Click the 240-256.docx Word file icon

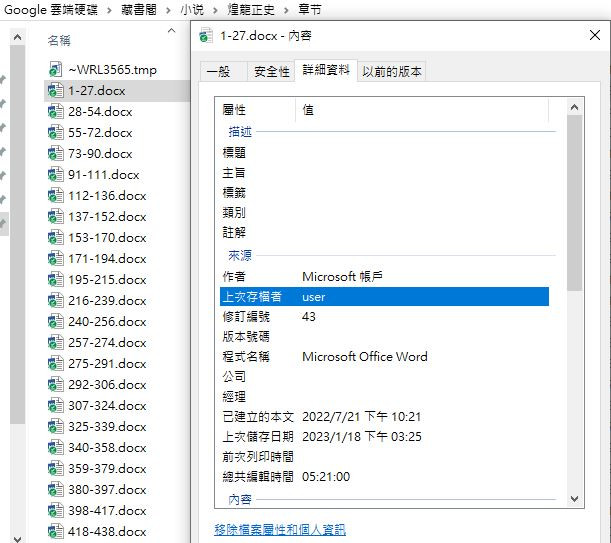point(56,322)
